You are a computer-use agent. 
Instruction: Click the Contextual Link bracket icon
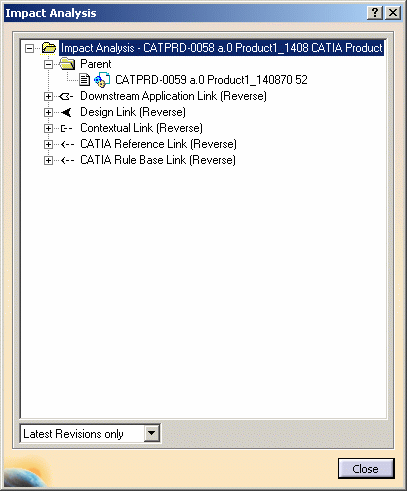[66, 128]
